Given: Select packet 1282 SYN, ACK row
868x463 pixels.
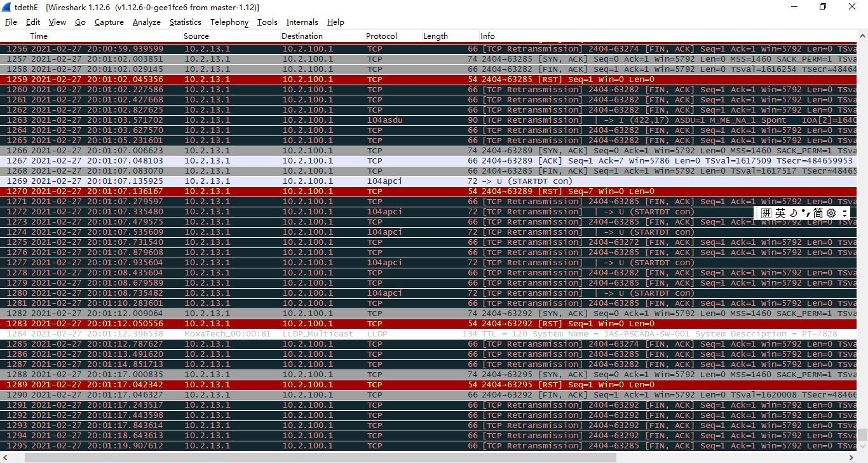Looking at the screenshot, I should point(428,314).
